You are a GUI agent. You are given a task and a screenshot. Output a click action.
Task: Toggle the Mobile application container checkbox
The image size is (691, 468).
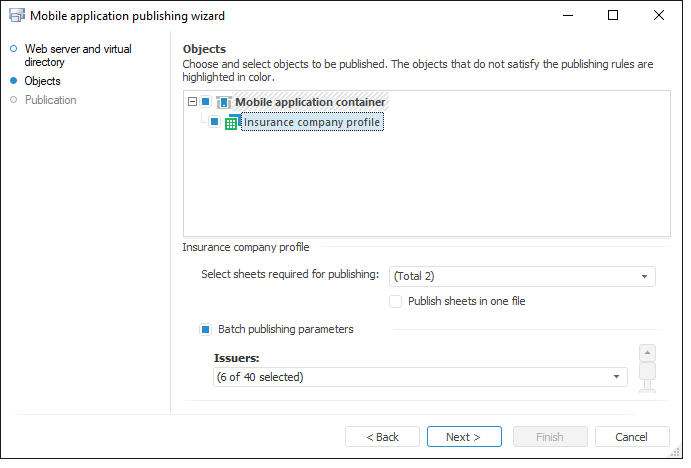click(x=206, y=102)
